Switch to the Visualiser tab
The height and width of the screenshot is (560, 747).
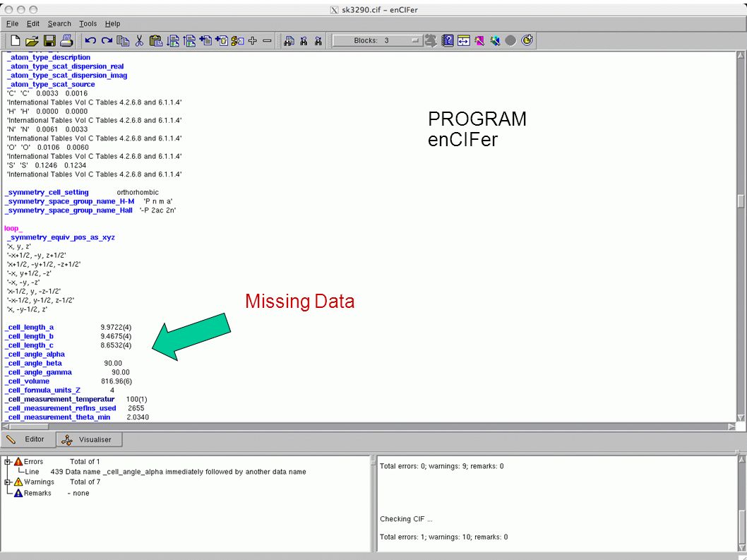click(89, 439)
